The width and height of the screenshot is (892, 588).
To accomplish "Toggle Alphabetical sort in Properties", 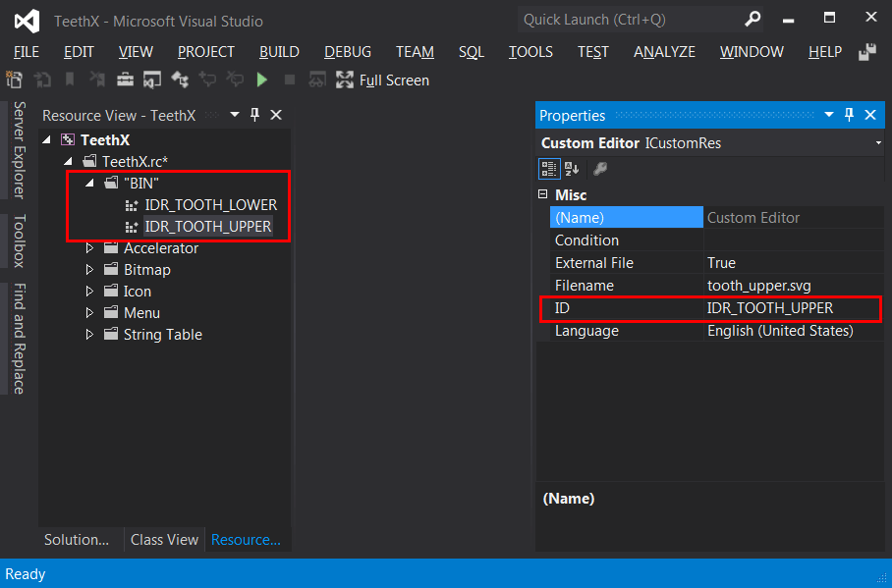I will [x=572, y=169].
